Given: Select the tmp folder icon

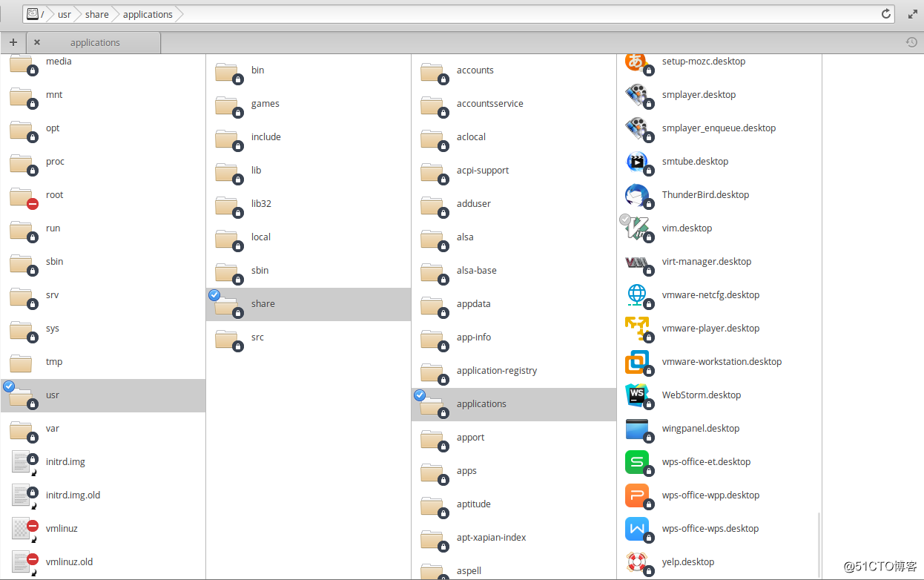Looking at the screenshot, I should click(21, 362).
